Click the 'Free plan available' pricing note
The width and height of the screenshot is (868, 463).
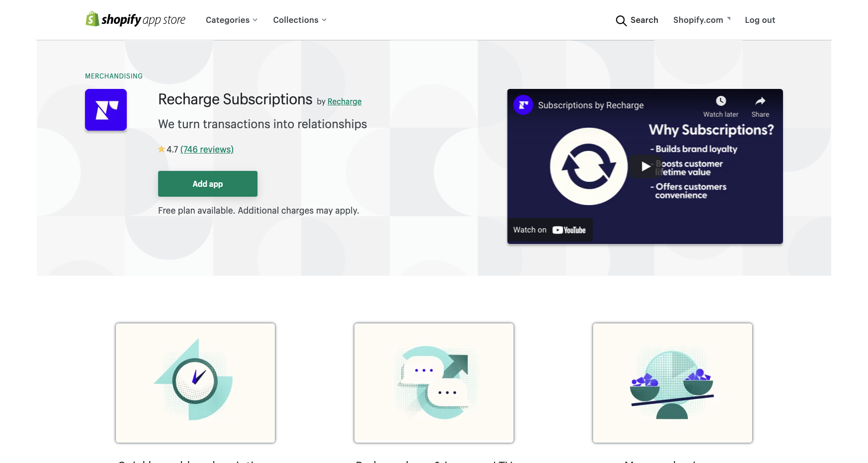(259, 211)
